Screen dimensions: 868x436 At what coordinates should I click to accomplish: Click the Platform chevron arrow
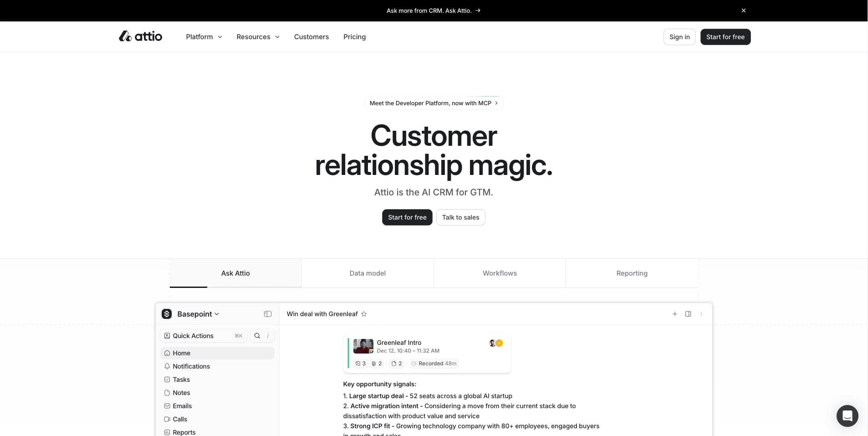coord(220,37)
